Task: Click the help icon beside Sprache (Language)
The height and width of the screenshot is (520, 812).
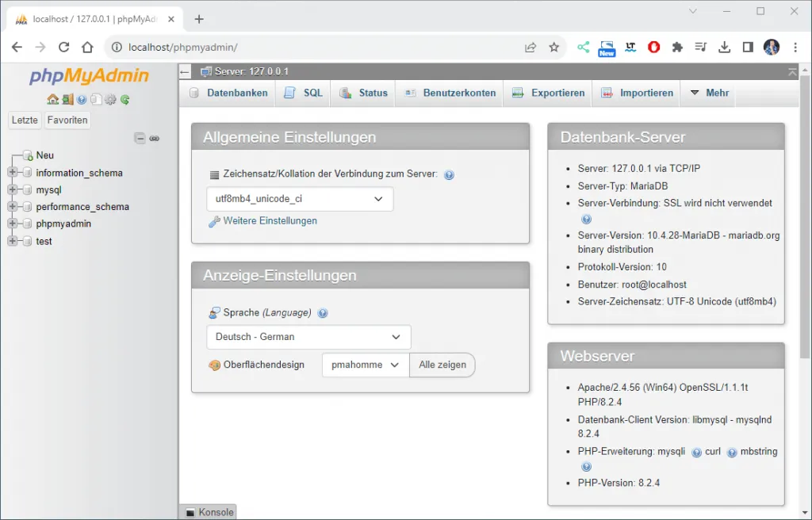Action: click(x=323, y=313)
